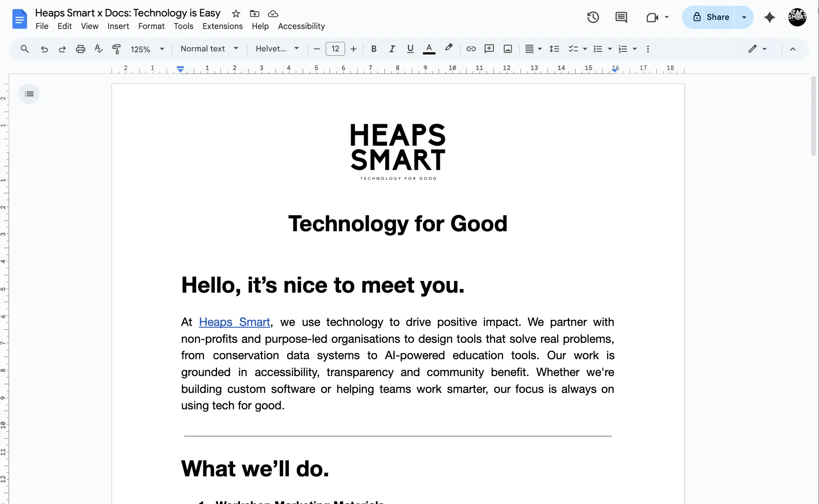The width and height of the screenshot is (819, 504).
Task: Open the Format menu
Action: [151, 26]
